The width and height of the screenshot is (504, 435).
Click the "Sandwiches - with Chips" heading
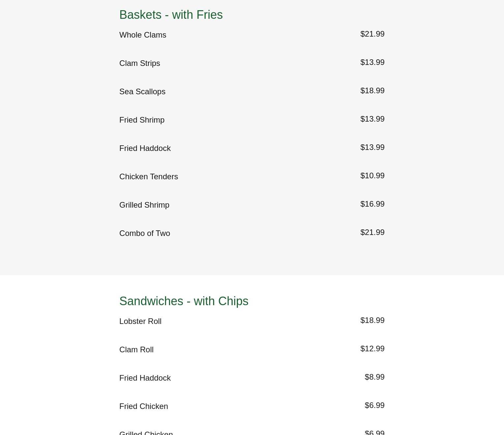click(x=183, y=301)
